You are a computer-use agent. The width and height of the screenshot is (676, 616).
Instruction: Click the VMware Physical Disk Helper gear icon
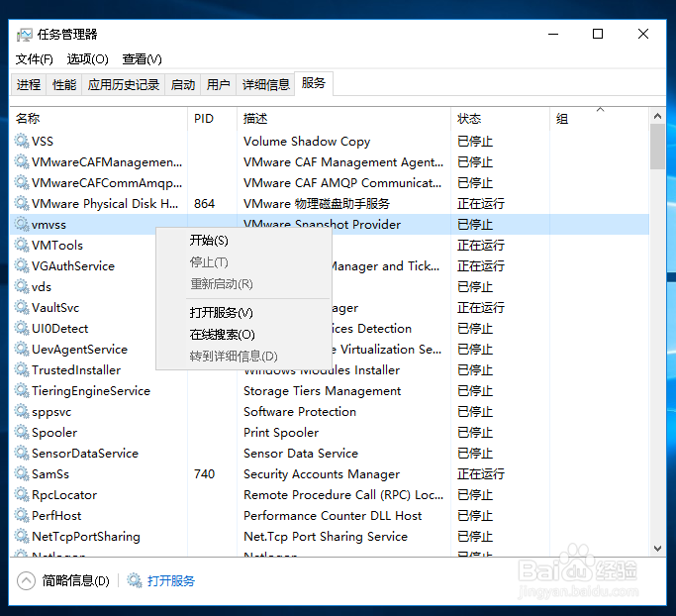21,203
